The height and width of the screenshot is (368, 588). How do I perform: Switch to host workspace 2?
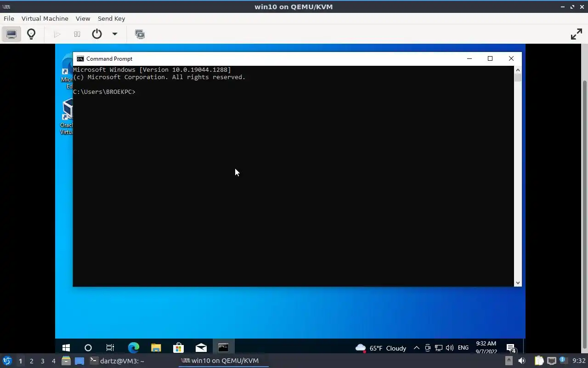pos(31,361)
